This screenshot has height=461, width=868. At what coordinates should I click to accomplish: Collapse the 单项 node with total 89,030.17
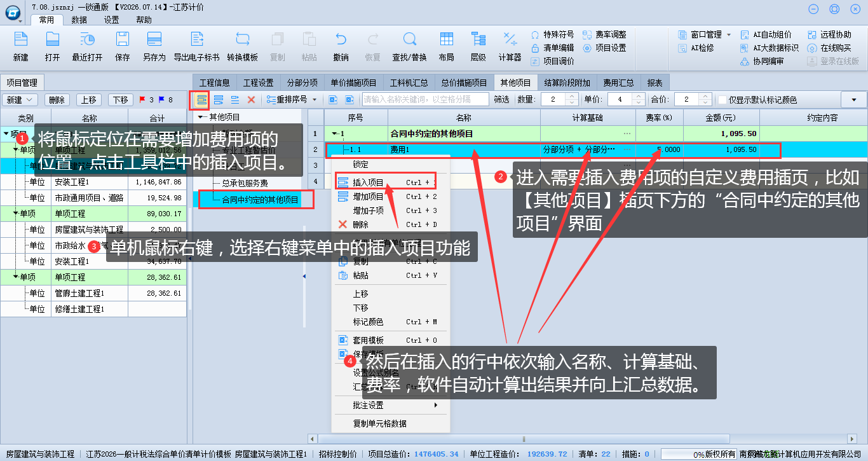click(x=16, y=214)
